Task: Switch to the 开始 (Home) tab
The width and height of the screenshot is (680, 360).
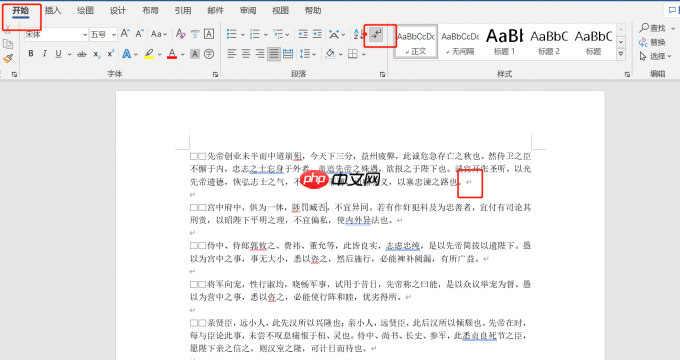Action: (x=20, y=10)
